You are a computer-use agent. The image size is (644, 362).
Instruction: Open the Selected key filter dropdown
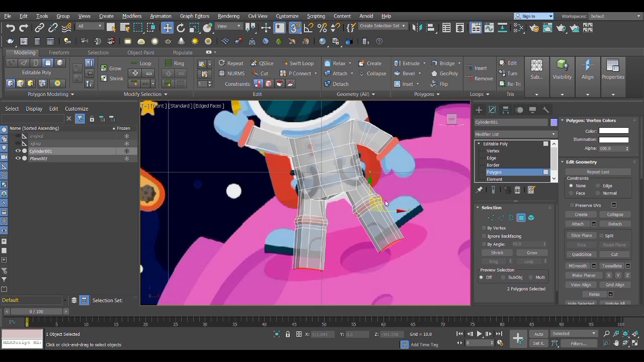click(574, 333)
